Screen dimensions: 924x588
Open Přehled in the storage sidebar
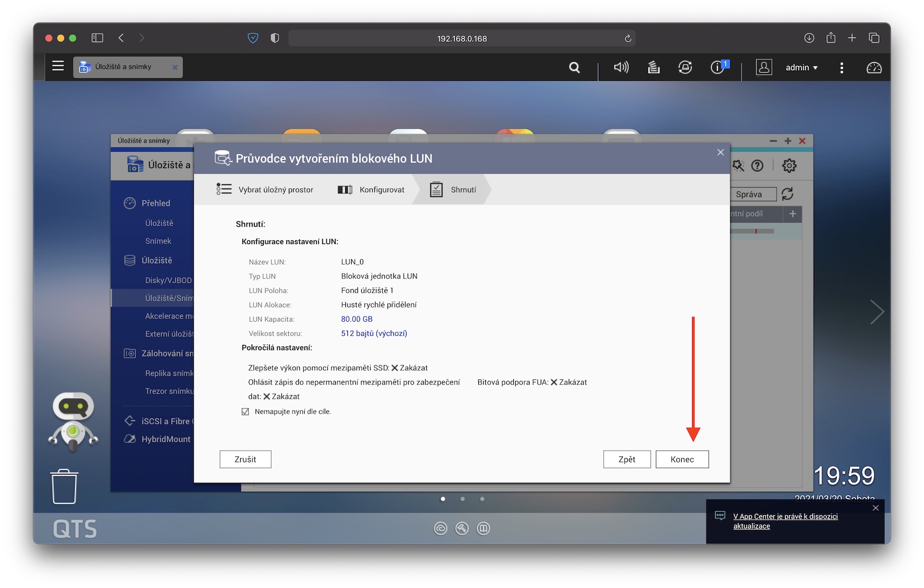(x=156, y=203)
